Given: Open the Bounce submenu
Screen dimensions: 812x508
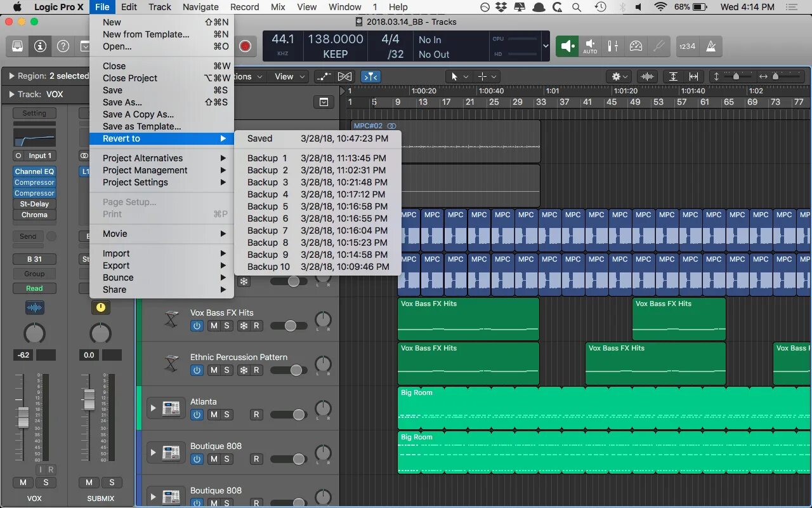Looking at the screenshot, I should [x=162, y=277].
